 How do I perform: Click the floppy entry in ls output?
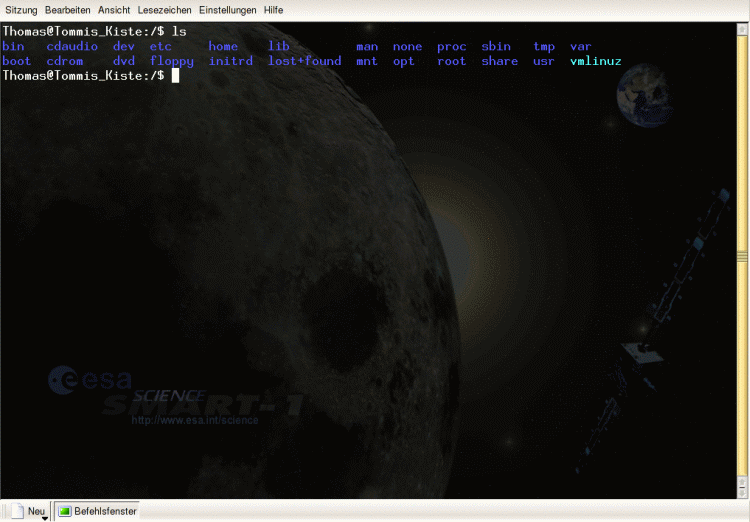click(171, 61)
